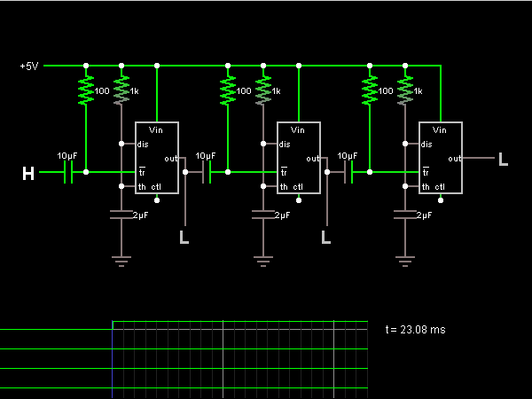
Task: Select the rightmost 1k resistor
Action: point(405,90)
